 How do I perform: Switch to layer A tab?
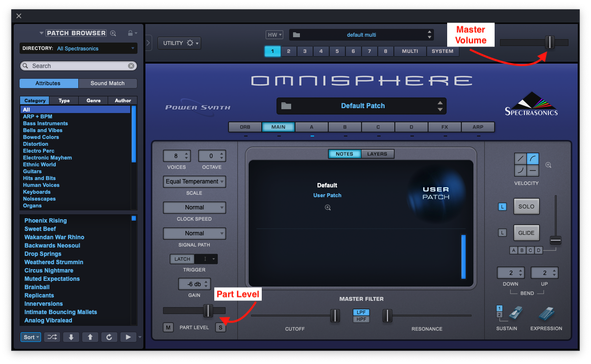tap(312, 127)
